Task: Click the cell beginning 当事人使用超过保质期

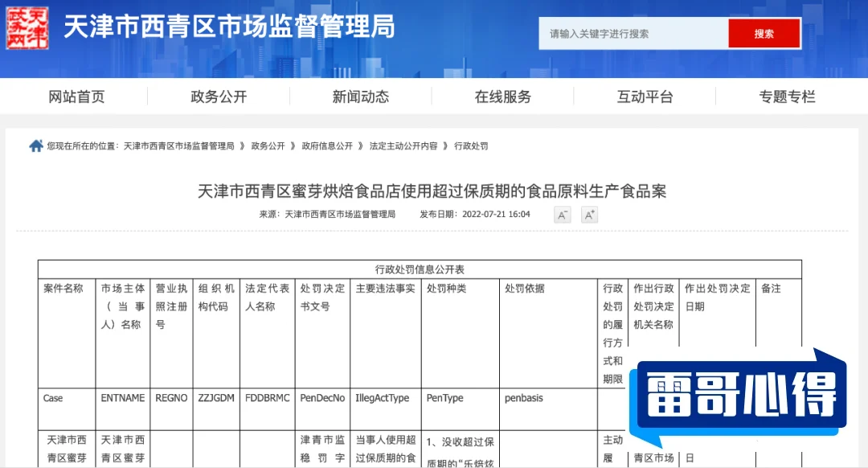Action: (385, 450)
